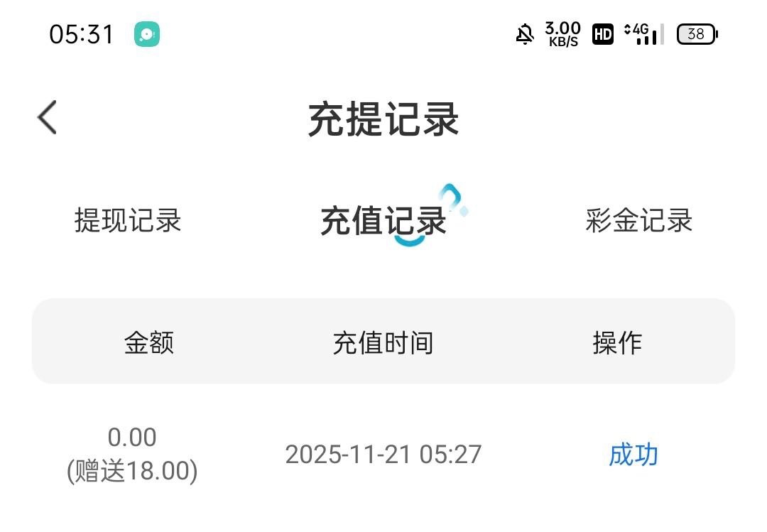Tap the 2025-11-21 05:27 recharge time
Image resolution: width=767 pixels, height=532 pixels.
point(383,455)
